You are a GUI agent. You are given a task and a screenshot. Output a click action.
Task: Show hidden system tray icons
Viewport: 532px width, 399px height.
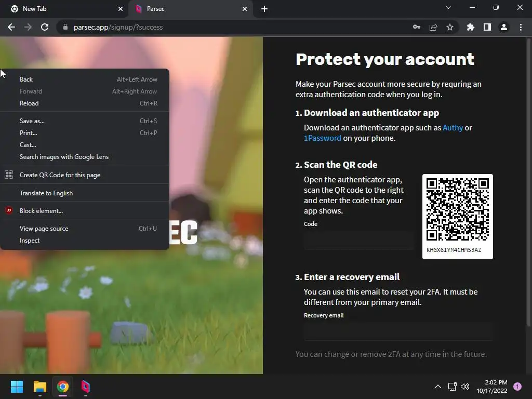[x=438, y=387]
